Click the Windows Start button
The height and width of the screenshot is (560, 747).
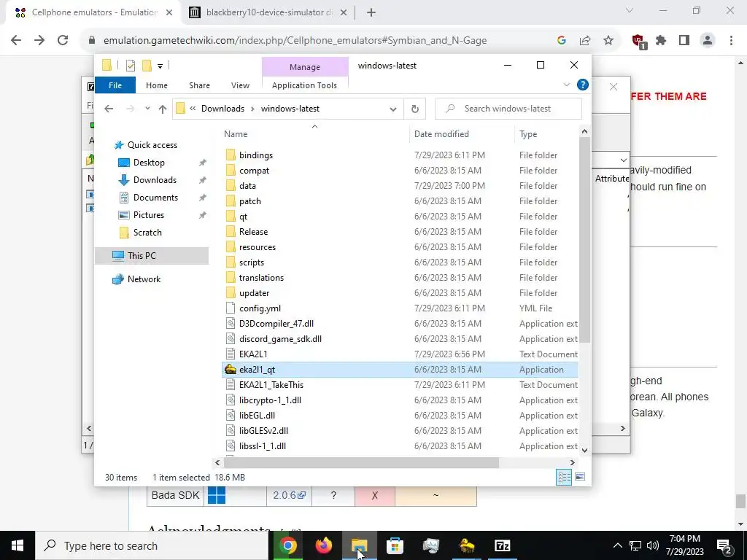click(18, 545)
